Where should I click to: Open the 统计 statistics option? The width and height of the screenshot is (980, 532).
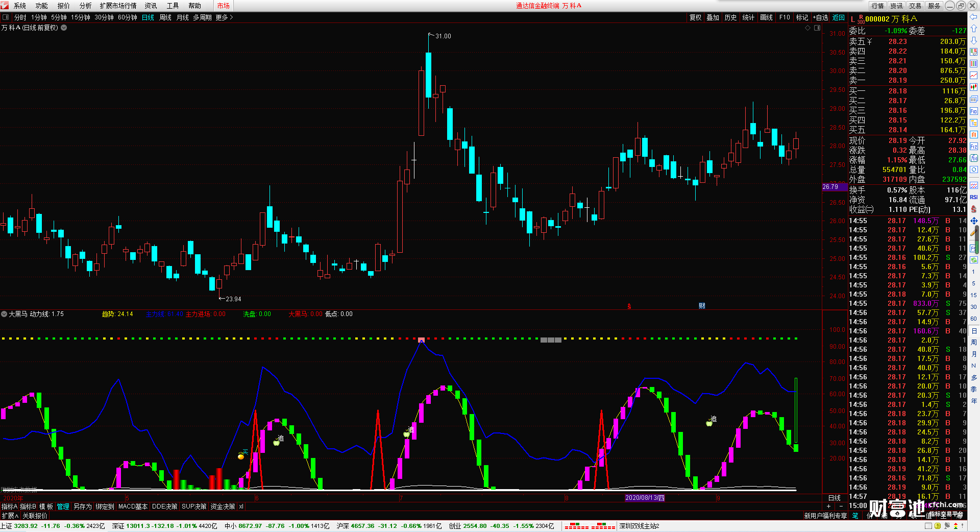[x=748, y=17]
